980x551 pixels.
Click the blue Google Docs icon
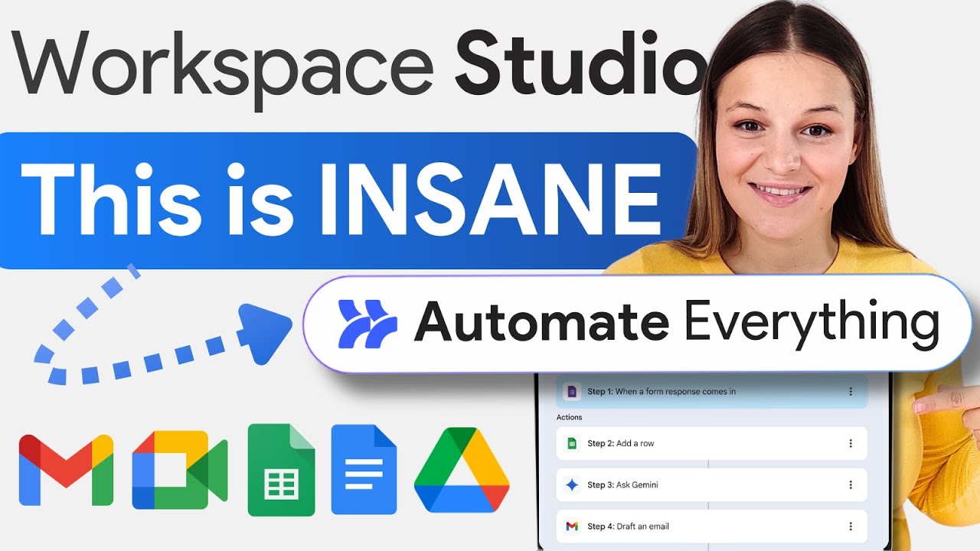click(x=364, y=469)
